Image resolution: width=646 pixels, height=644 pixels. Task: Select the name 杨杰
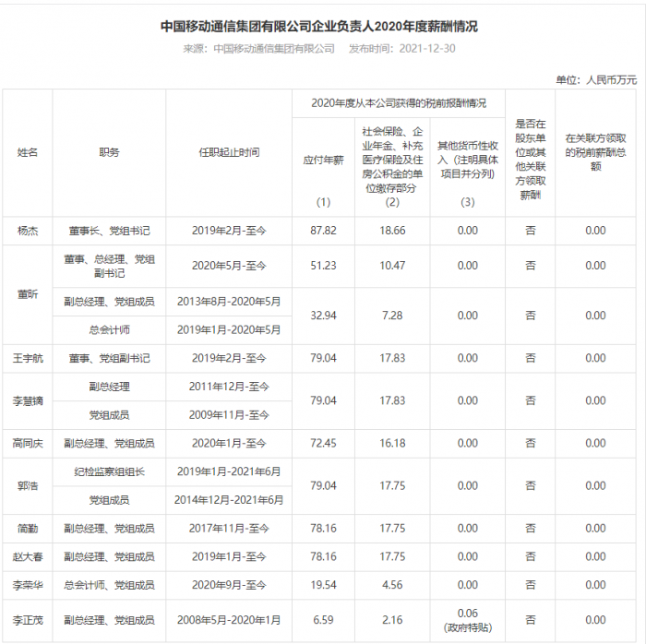[x=28, y=231]
